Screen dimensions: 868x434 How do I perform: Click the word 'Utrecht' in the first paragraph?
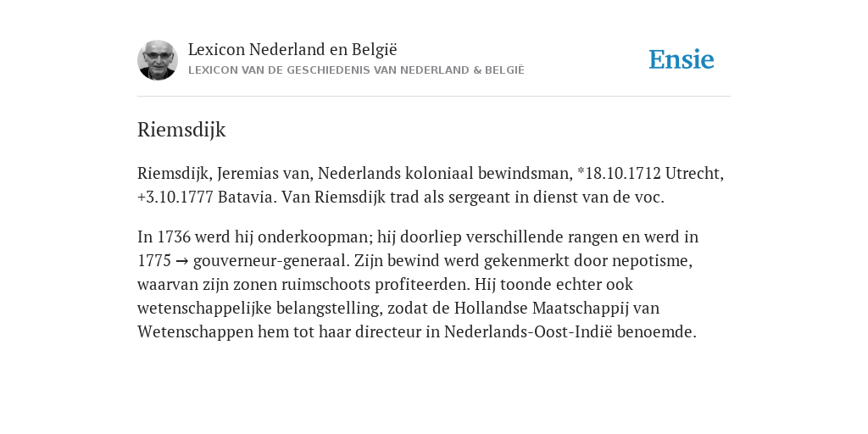click(x=694, y=173)
